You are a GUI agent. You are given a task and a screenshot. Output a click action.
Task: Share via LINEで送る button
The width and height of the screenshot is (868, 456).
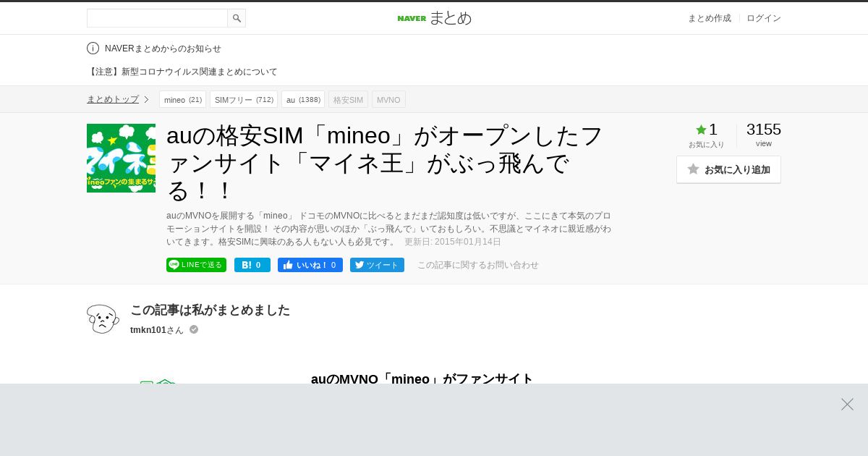click(x=196, y=265)
